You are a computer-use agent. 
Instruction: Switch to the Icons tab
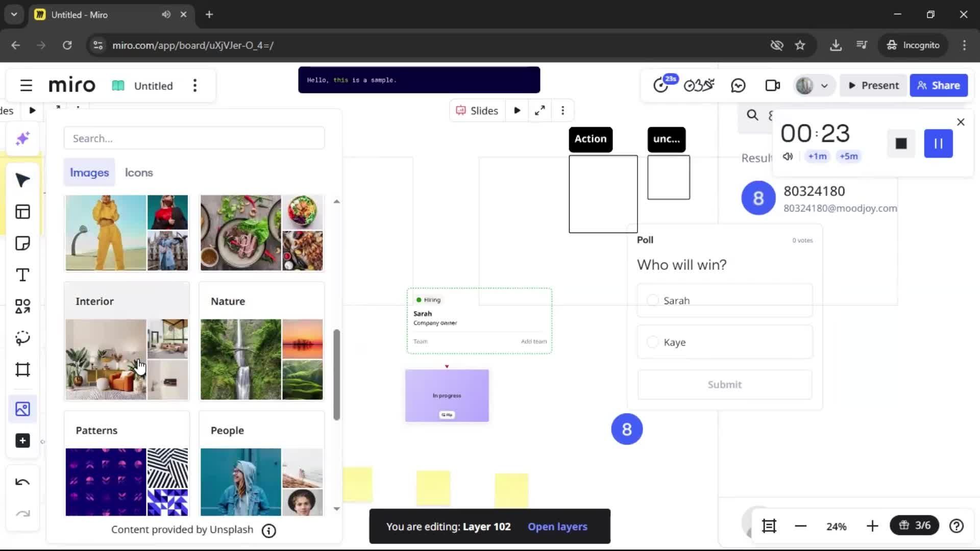[x=139, y=172]
